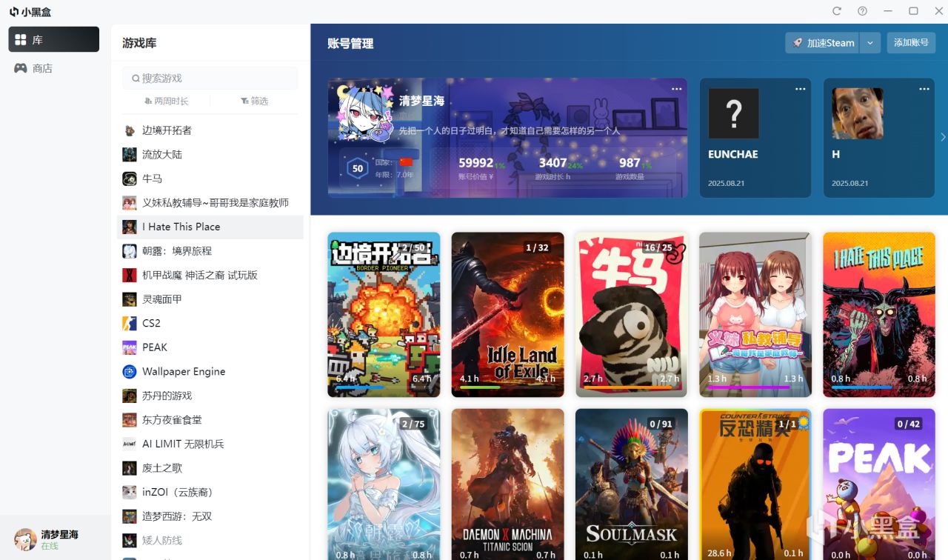Click the PEAK list icon
948x560 pixels.
[x=130, y=347]
